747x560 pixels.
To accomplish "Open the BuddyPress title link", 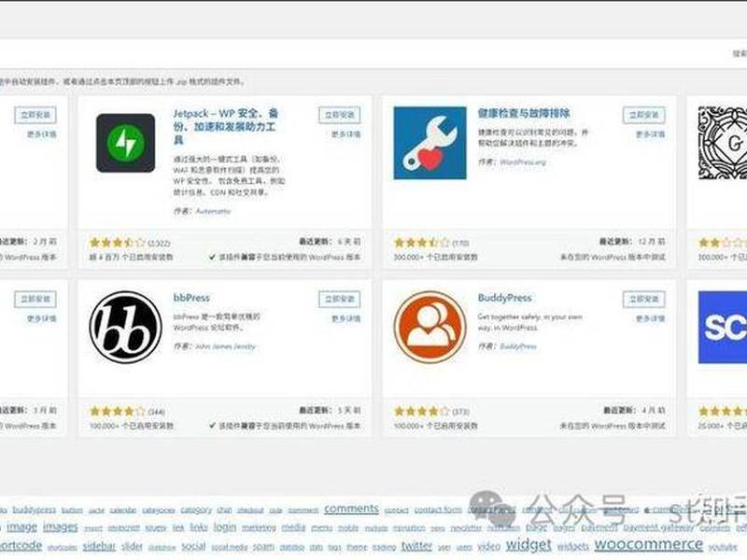I will 504,298.
